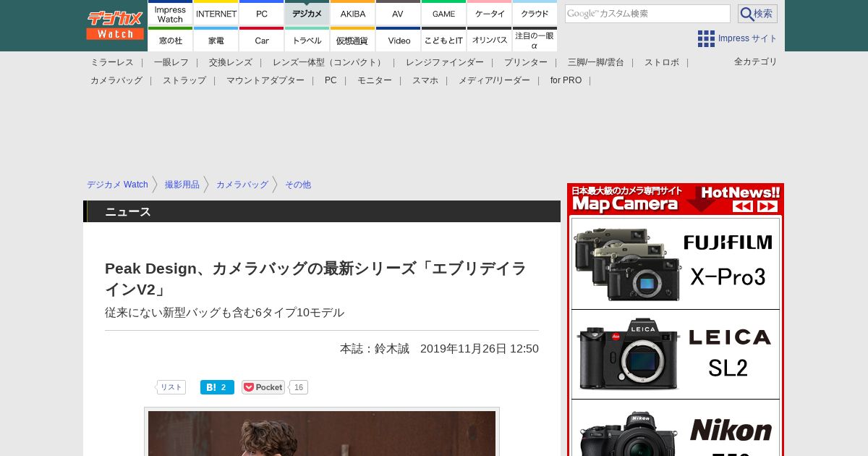Click the レンジファインダー category link
This screenshot has width=868, height=456.
(445, 62)
